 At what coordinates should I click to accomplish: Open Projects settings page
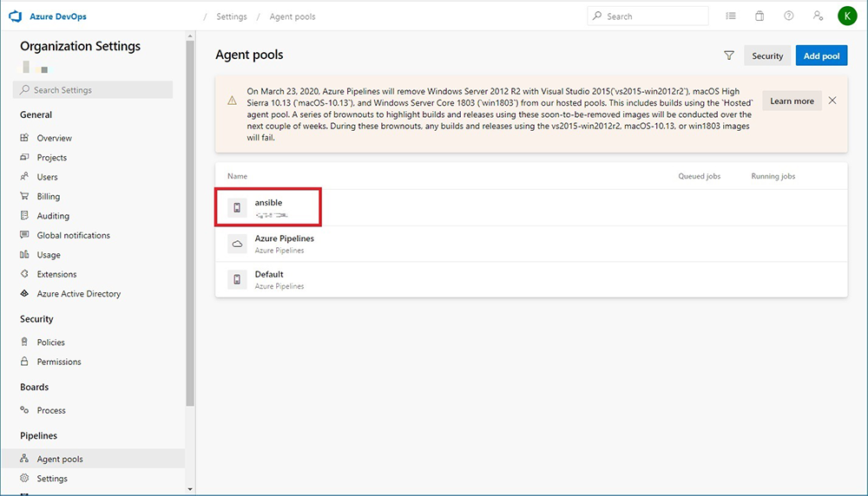point(51,158)
